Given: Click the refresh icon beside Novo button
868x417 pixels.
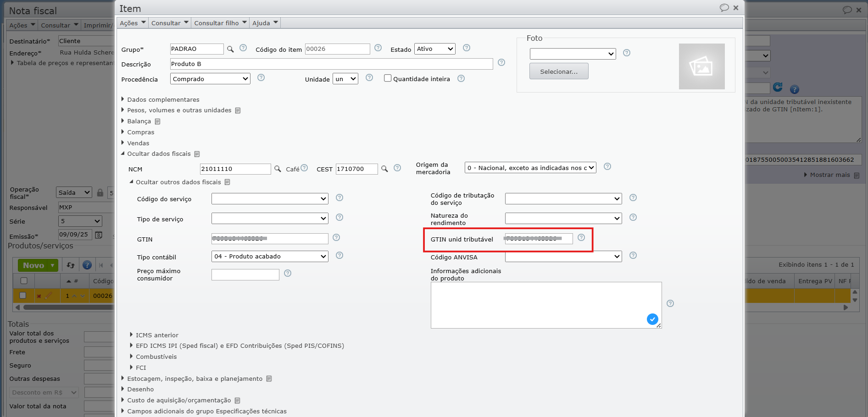Looking at the screenshot, I should tap(71, 265).
